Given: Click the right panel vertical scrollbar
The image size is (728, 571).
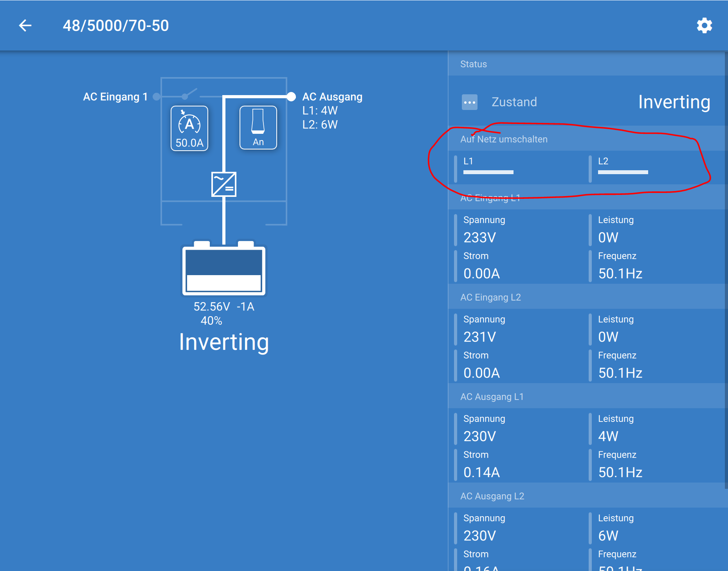Looking at the screenshot, I should pos(726,270).
